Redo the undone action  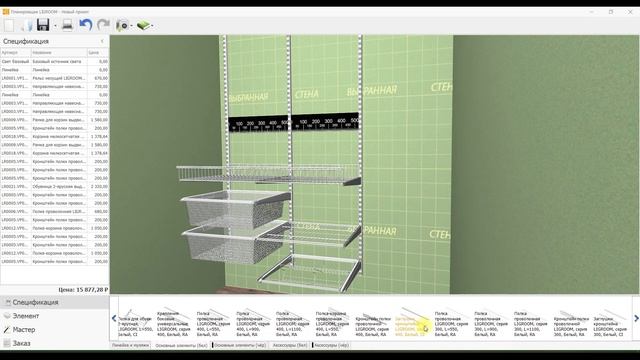click(103, 25)
